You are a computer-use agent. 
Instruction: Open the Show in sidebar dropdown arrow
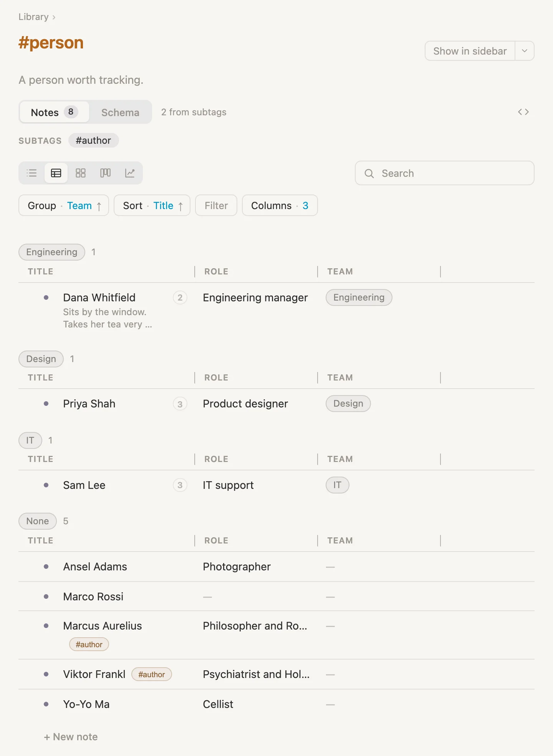point(525,51)
